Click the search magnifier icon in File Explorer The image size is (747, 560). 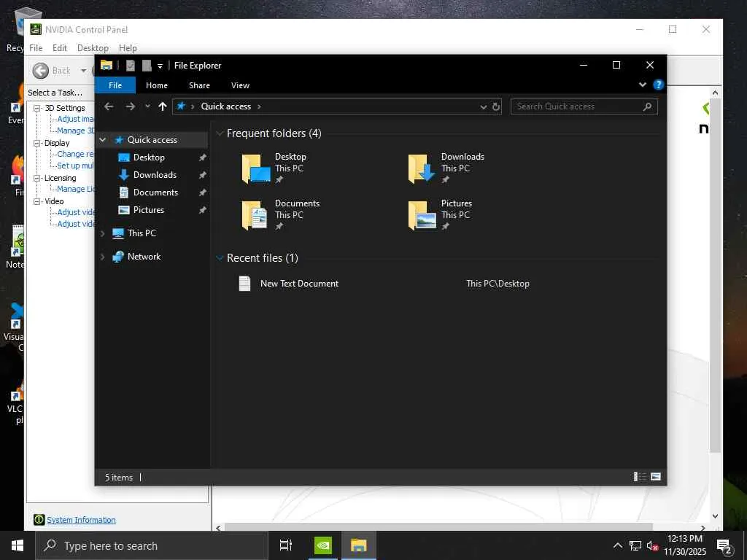(647, 106)
